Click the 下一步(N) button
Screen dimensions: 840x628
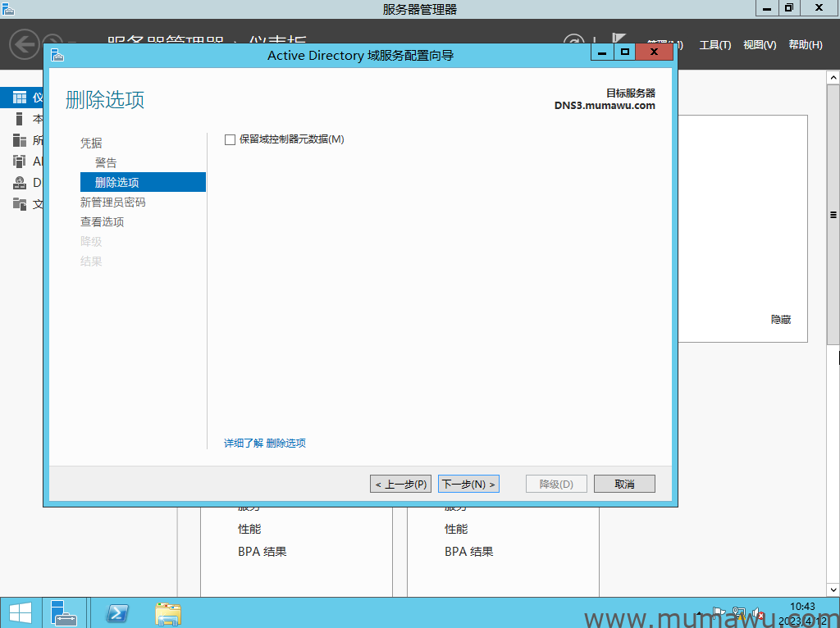coord(468,484)
